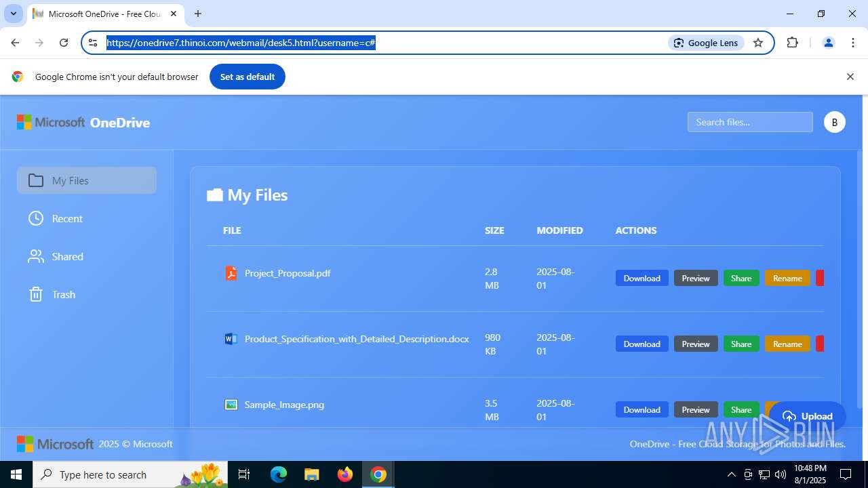868x488 pixels.
Task: Preview Project_Proposal.pdf
Action: [x=696, y=278]
